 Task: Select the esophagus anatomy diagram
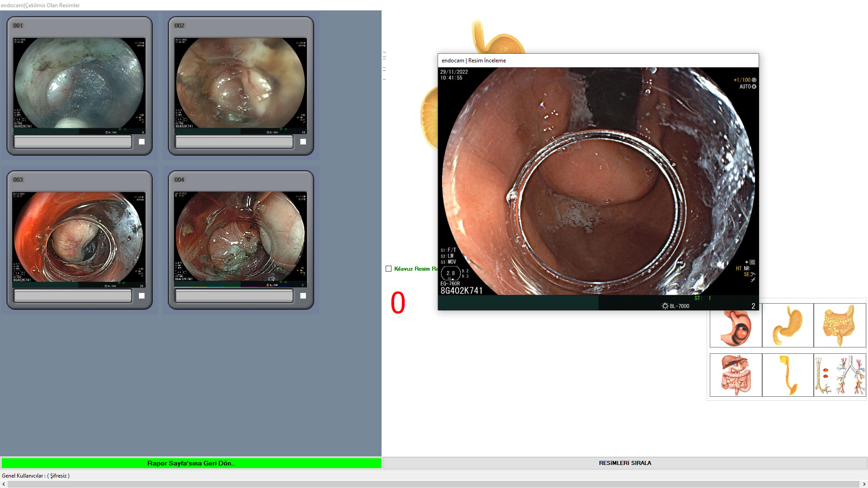(x=788, y=375)
